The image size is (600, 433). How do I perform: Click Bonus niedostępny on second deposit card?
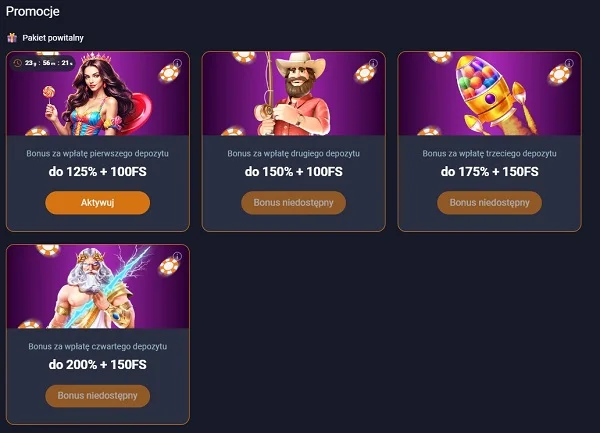coord(293,202)
